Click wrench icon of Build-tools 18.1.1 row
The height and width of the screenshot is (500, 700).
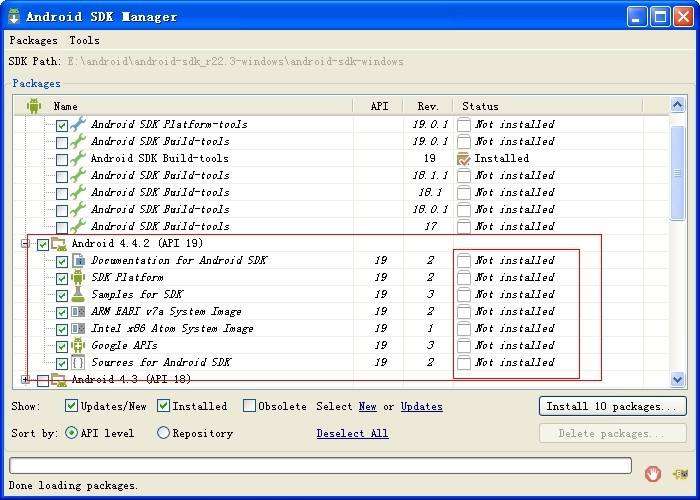(78, 175)
